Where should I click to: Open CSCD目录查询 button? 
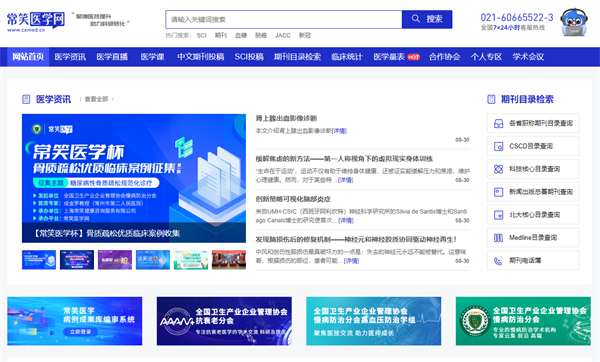click(x=533, y=146)
